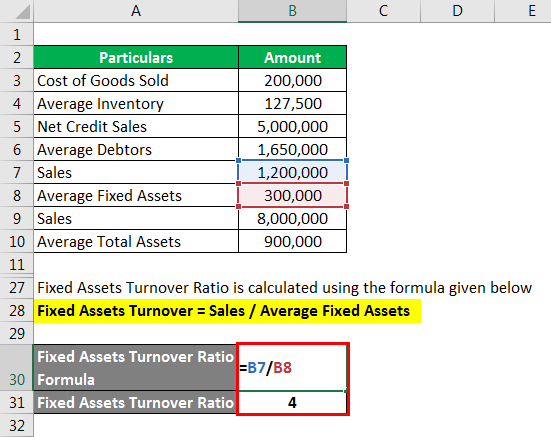Select the Average Fixed Assets cell
The height and width of the screenshot is (437, 551).
pos(136,195)
